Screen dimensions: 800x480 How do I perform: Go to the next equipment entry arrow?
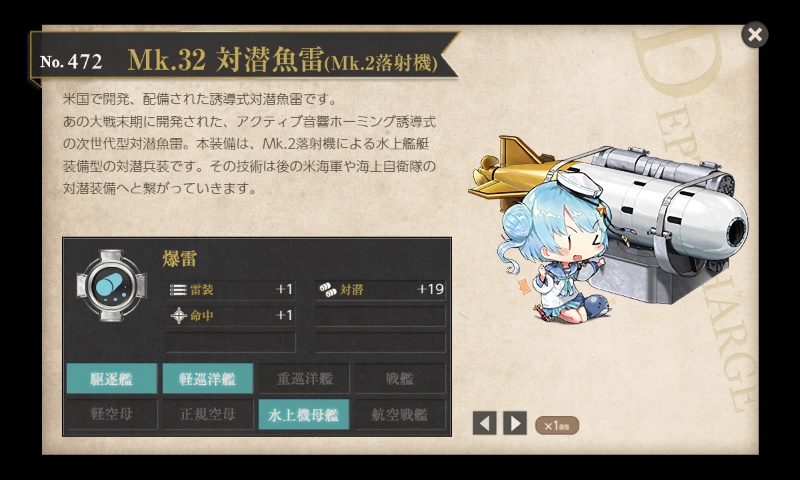click(515, 423)
